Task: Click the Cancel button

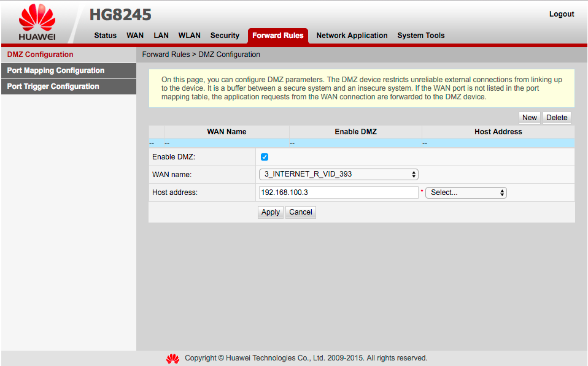Action: [x=300, y=212]
